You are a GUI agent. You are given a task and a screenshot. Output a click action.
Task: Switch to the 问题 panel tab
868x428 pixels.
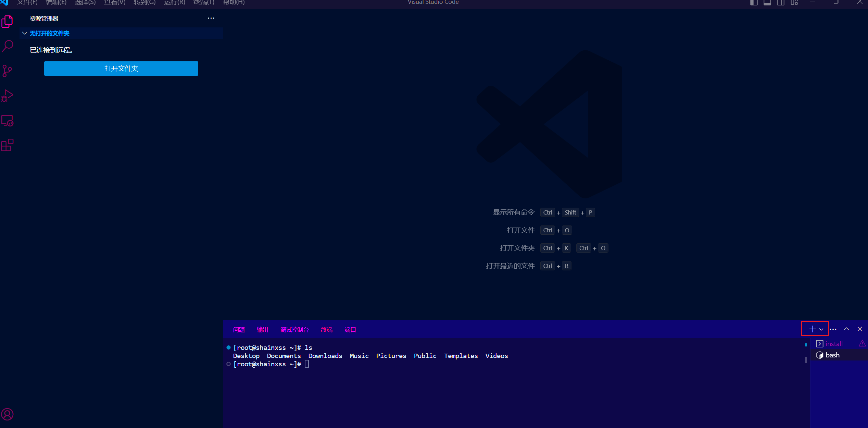pyautogui.click(x=239, y=330)
